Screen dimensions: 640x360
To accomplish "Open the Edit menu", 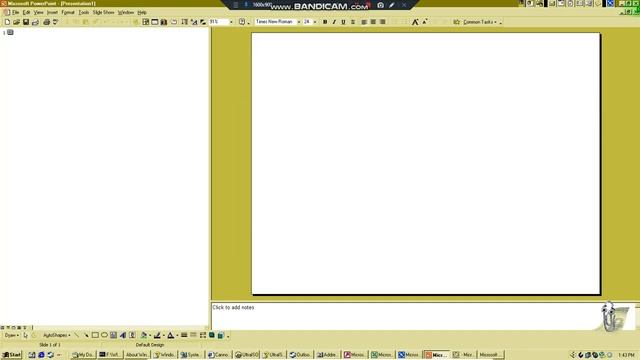I will 27,13.
